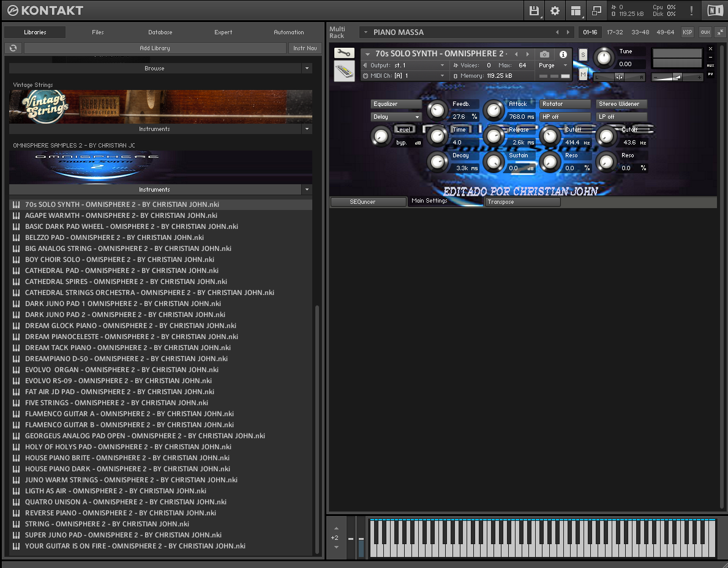The height and width of the screenshot is (568, 728).
Task: Go to next instrument preset arrow
Action: click(527, 54)
